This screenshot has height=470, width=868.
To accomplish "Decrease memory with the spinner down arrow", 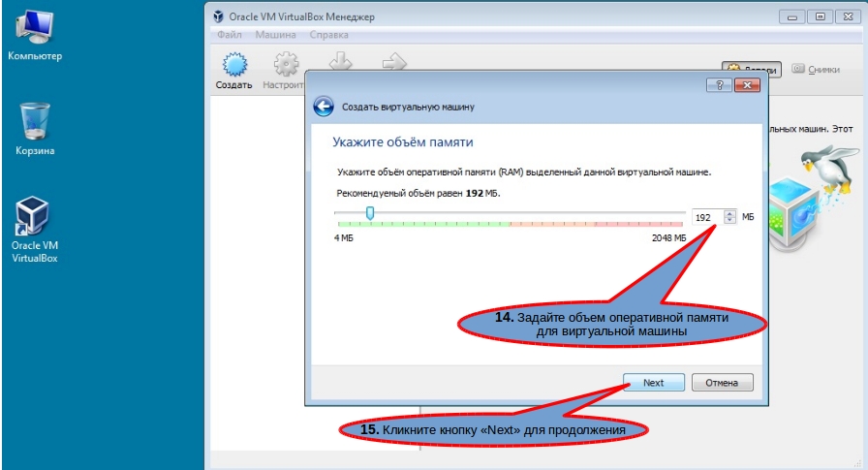I will 729,220.
